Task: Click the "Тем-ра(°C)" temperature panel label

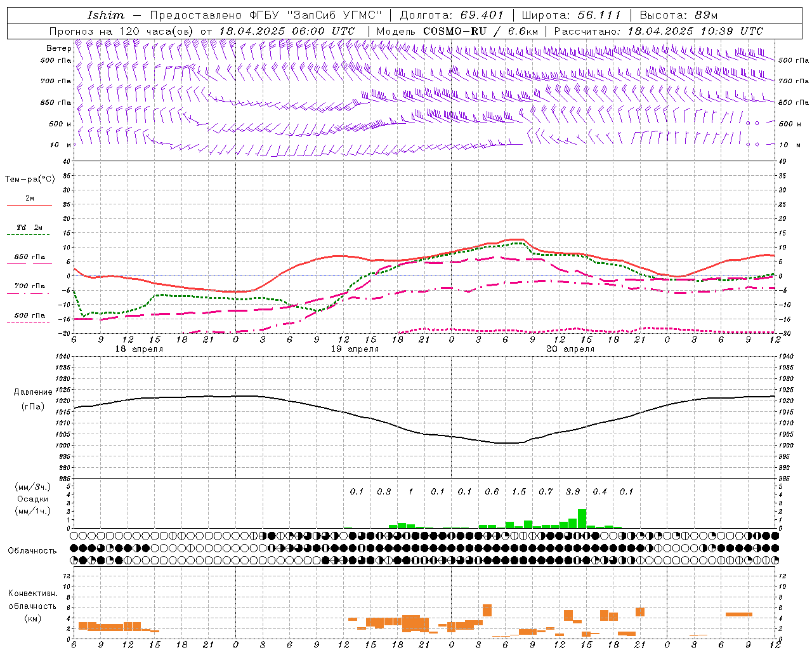Action: click(30, 180)
